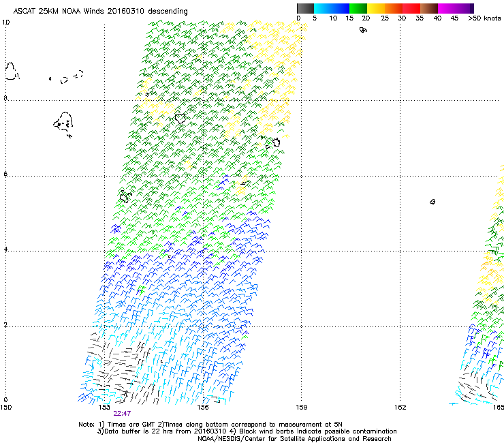Click the latitude label '8'
The image size is (504, 443).
5,98
